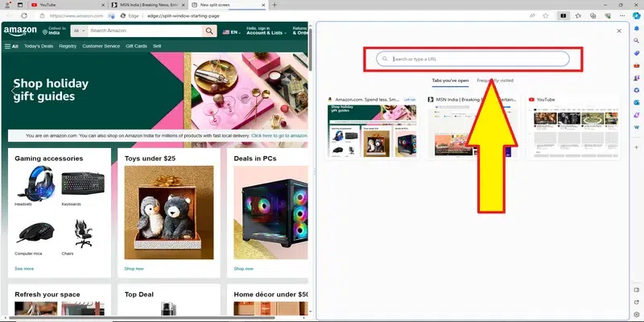
Task: Close the split screen pane X
Action: point(619,31)
